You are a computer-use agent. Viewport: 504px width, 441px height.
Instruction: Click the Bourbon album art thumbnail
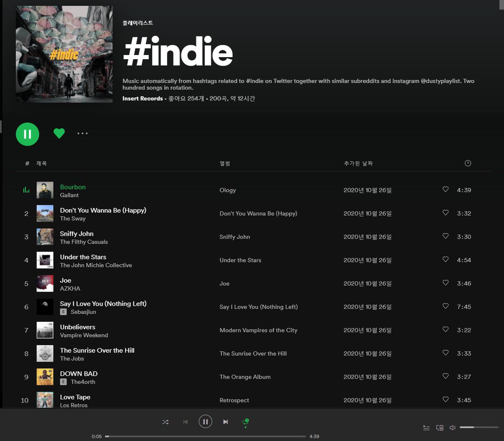click(45, 190)
